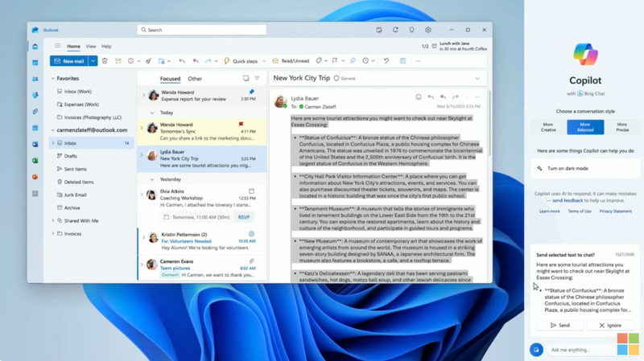Open the Privacy Statement link
This screenshot has height=361, width=644.
point(615,211)
